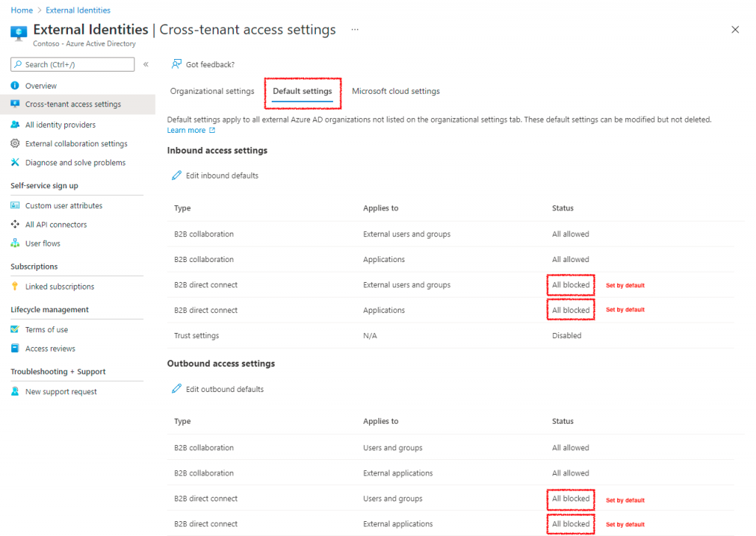Select Overview in the sidebar
The height and width of the screenshot is (536, 756).
click(x=42, y=85)
